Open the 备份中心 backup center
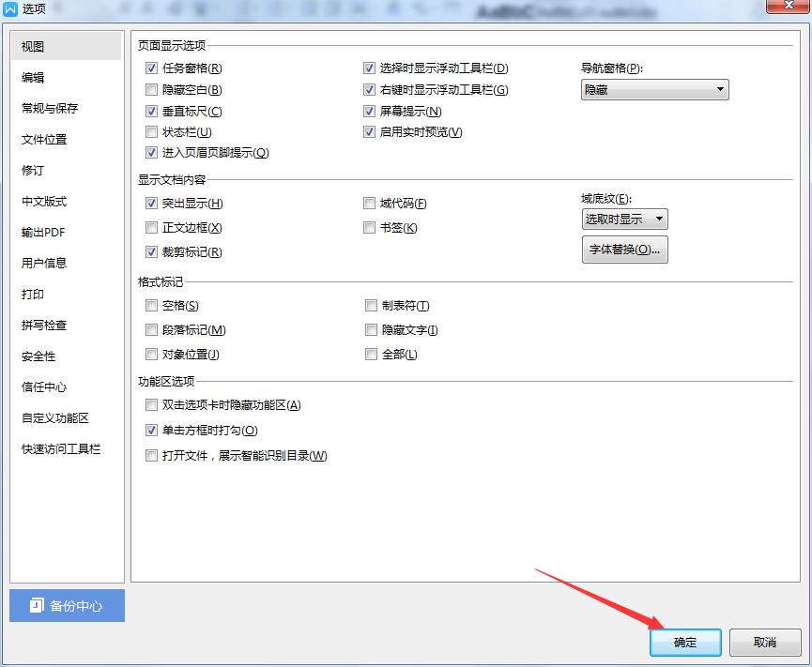Screen dimensions: 812x667 coord(66,605)
